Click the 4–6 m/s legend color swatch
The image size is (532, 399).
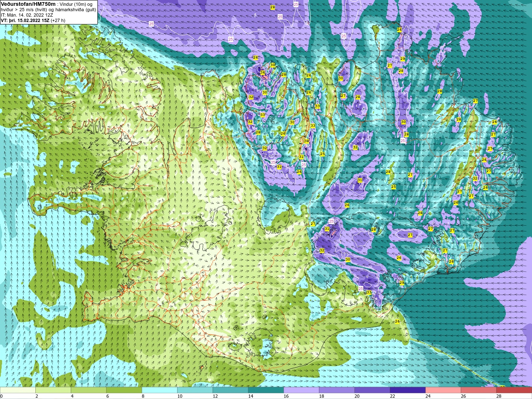pos(89,390)
